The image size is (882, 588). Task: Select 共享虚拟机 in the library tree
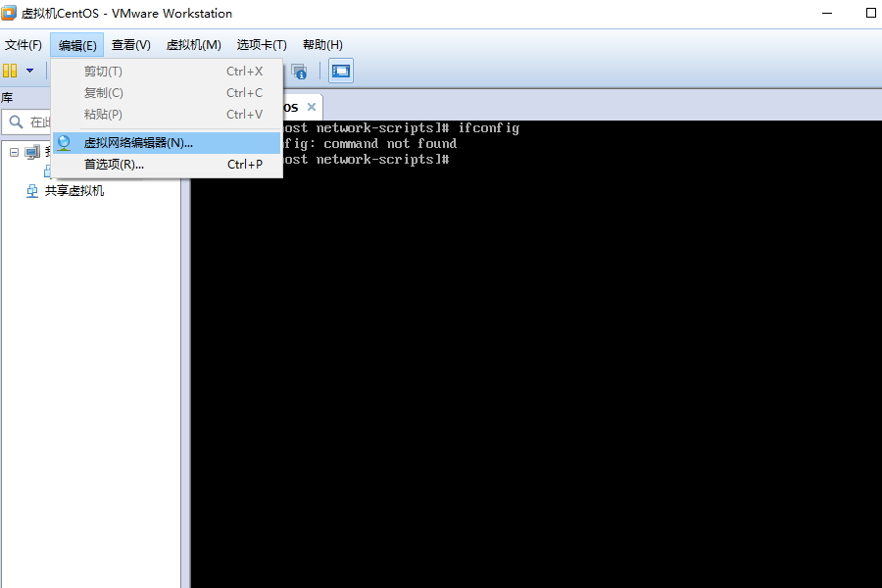pyautogui.click(x=74, y=191)
